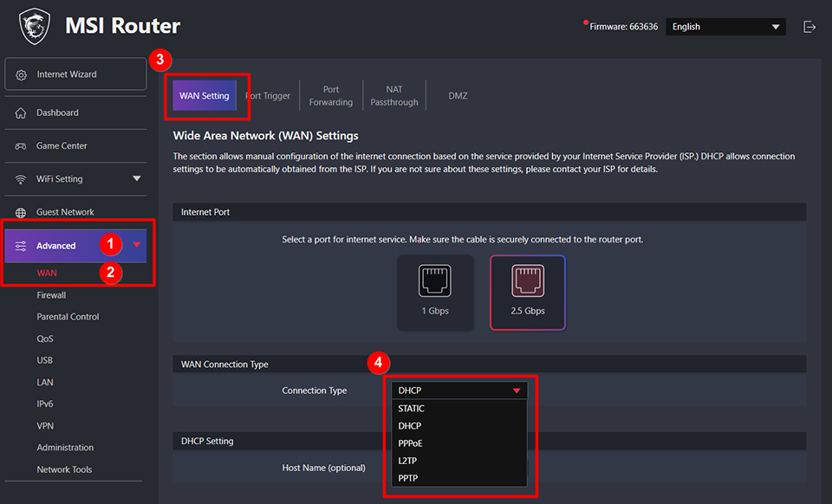Choose PPPoE from the connection type list

tap(459, 443)
